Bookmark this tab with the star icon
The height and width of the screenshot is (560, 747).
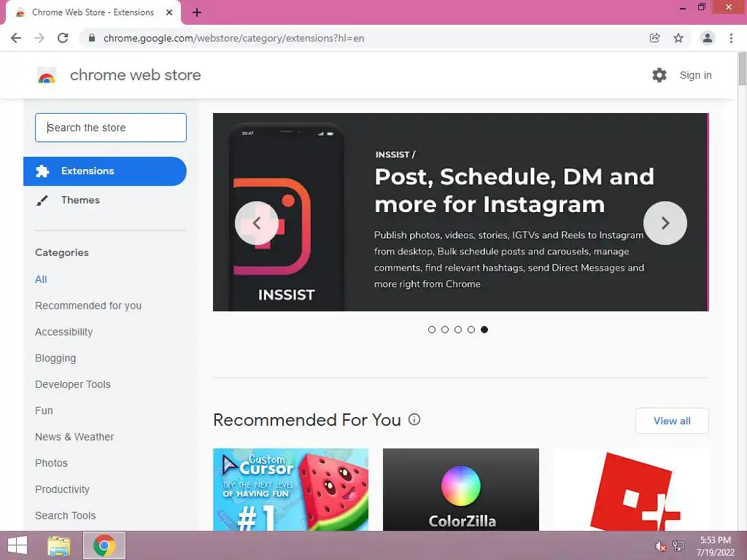(678, 38)
